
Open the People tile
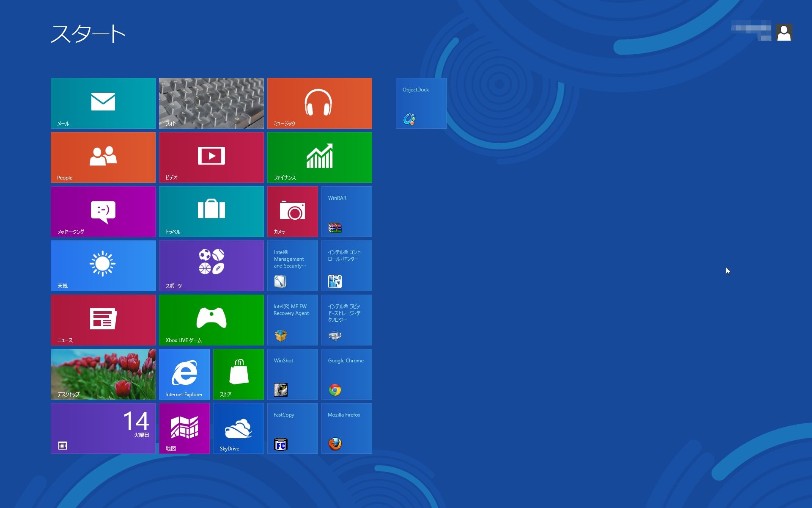[x=103, y=157]
